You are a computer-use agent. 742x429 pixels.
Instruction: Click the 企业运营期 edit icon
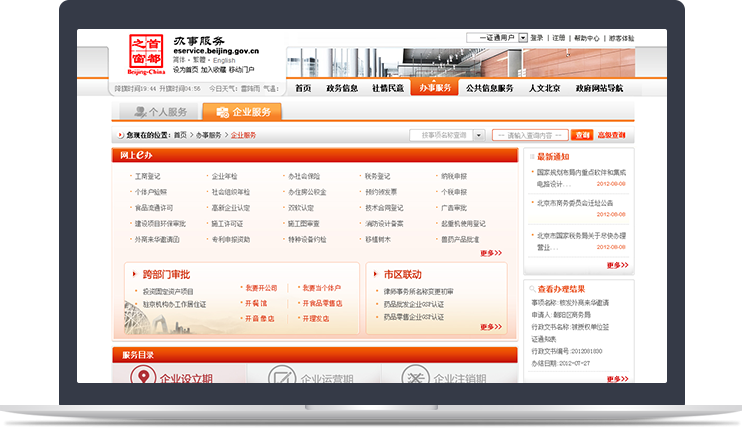click(x=279, y=377)
